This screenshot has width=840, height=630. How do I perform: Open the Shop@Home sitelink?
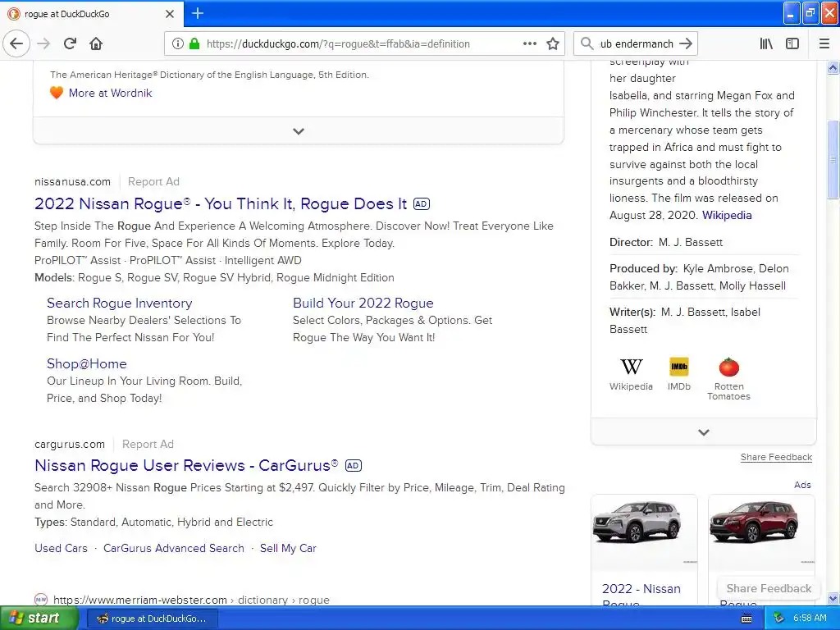click(x=87, y=363)
